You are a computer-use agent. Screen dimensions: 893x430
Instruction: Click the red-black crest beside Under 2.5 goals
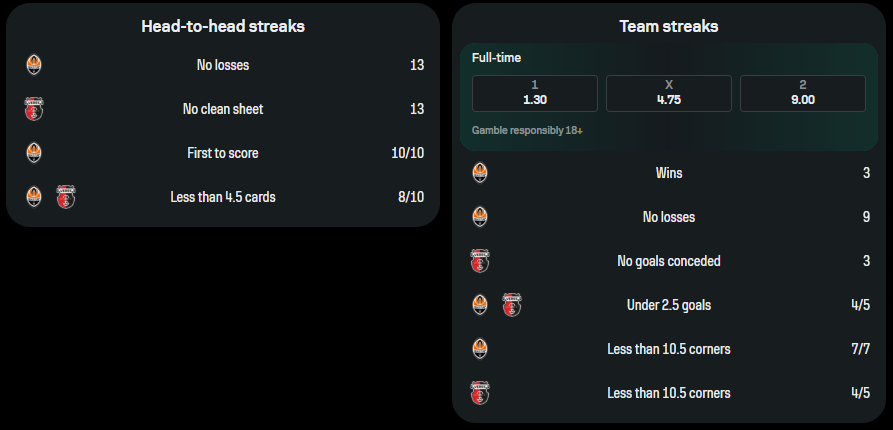pos(513,305)
